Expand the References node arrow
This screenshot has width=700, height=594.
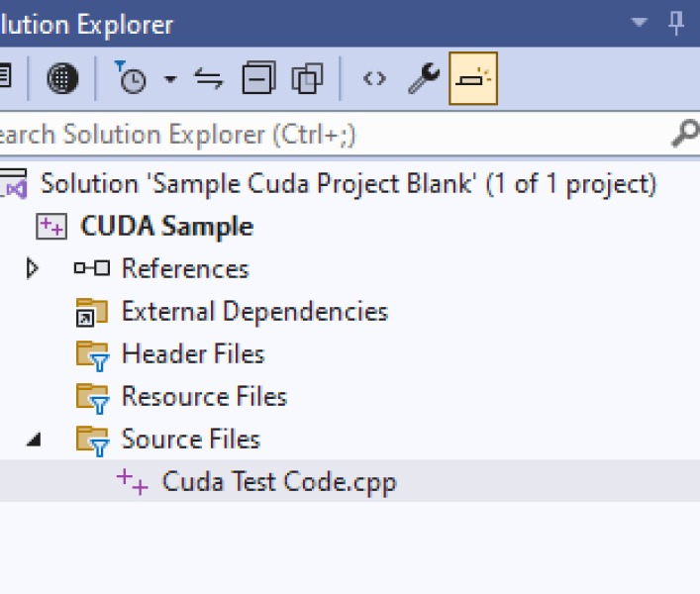click(x=33, y=268)
